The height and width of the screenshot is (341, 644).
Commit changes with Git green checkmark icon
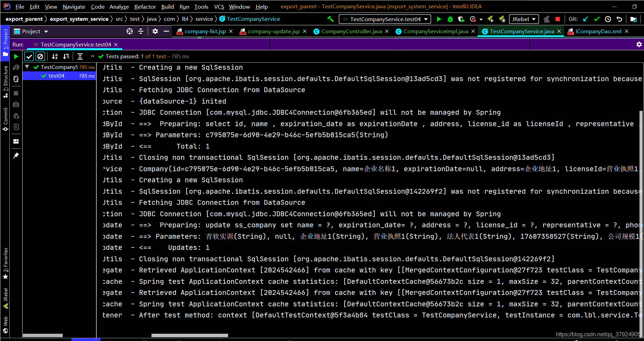[x=597, y=19]
